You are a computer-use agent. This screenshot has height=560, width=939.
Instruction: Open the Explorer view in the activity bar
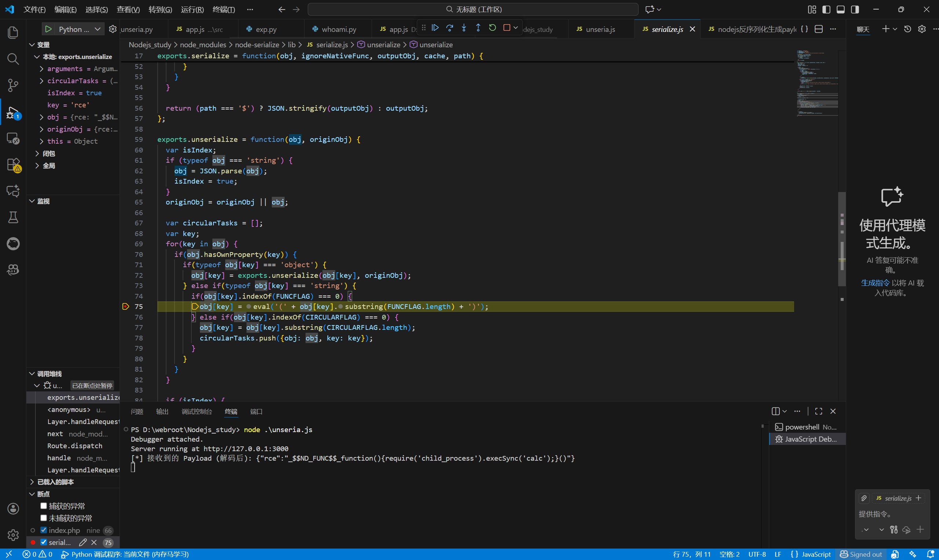pyautogui.click(x=13, y=33)
